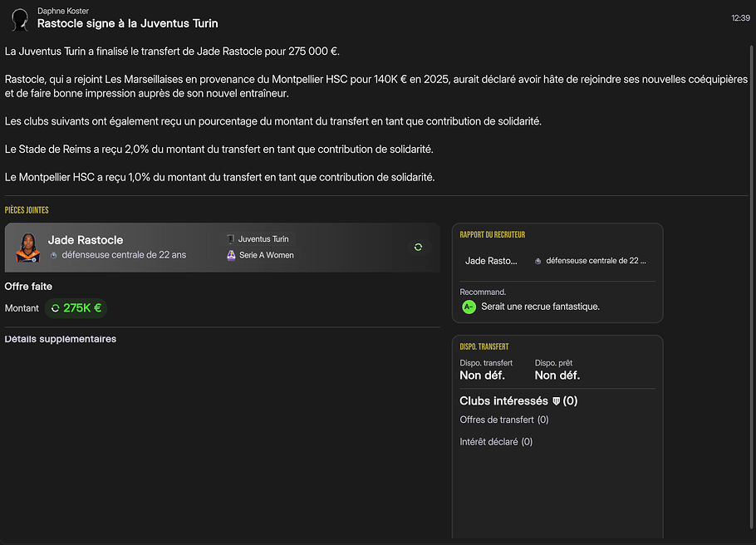
Task: Open the Rapport du recruteur panel
Action: tap(493, 235)
